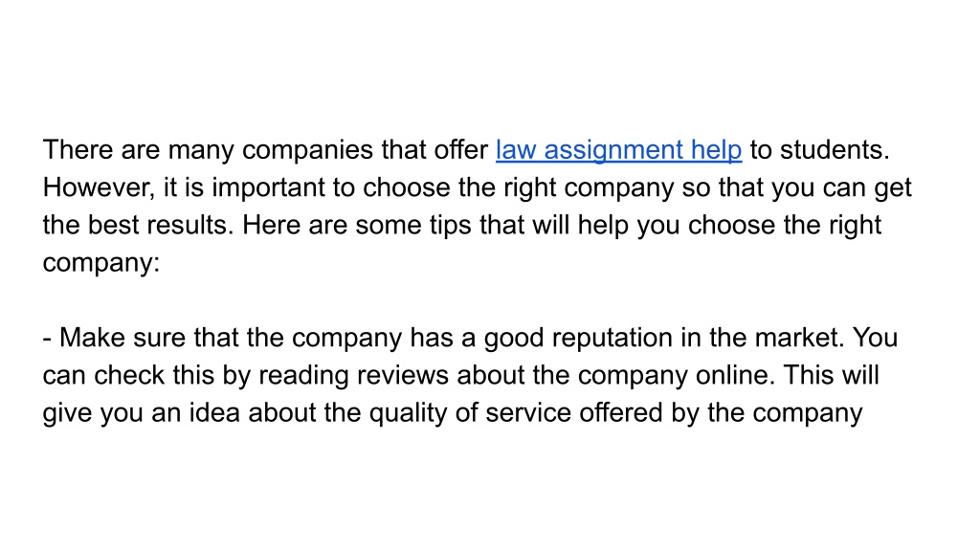Click the leading dash before 'Make sure'

47,340
